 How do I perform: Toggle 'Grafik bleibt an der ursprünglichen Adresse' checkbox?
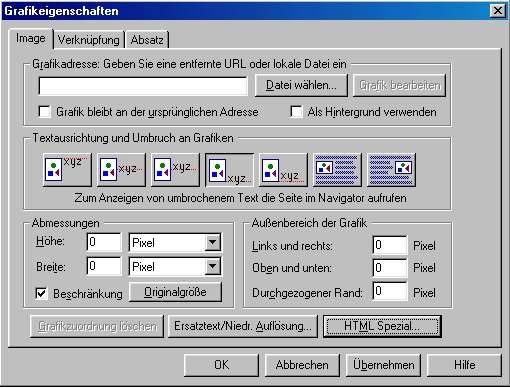coord(45,112)
